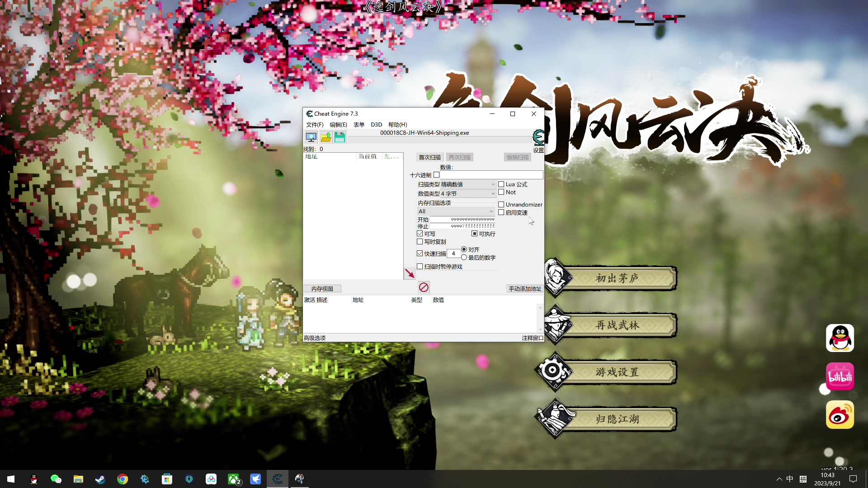Screen dimensions: 868x488
Task: Toggle the 可写 writable checkbox
Action: pyautogui.click(x=420, y=234)
